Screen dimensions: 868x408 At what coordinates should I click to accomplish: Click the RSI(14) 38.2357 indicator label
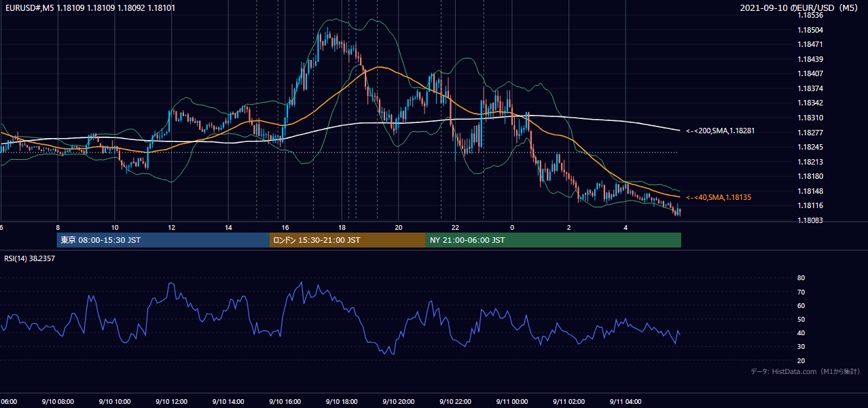pyautogui.click(x=30, y=258)
